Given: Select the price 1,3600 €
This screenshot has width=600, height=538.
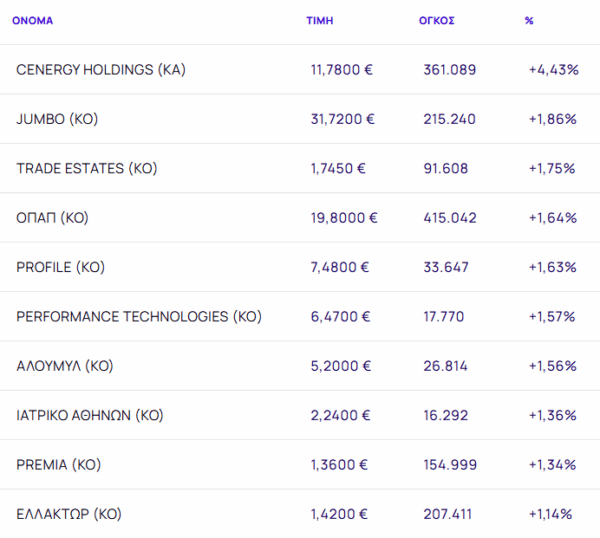Looking at the screenshot, I should point(339,465).
